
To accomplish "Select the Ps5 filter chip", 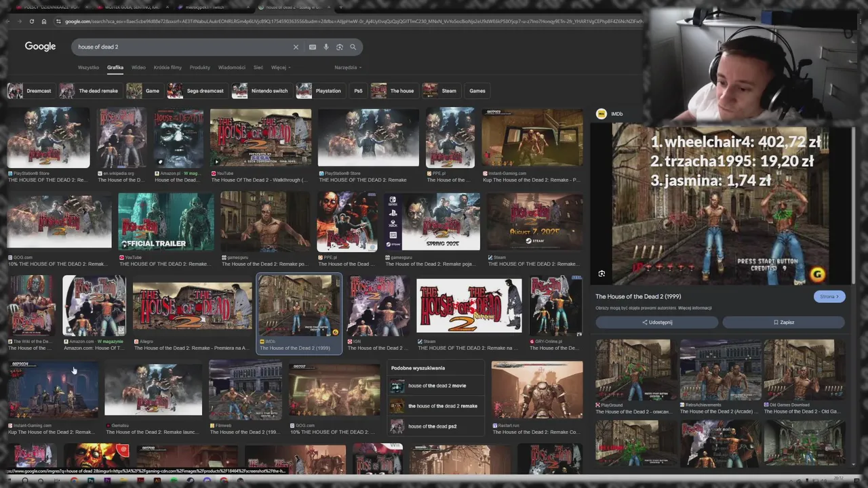I will (x=358, y=91).
